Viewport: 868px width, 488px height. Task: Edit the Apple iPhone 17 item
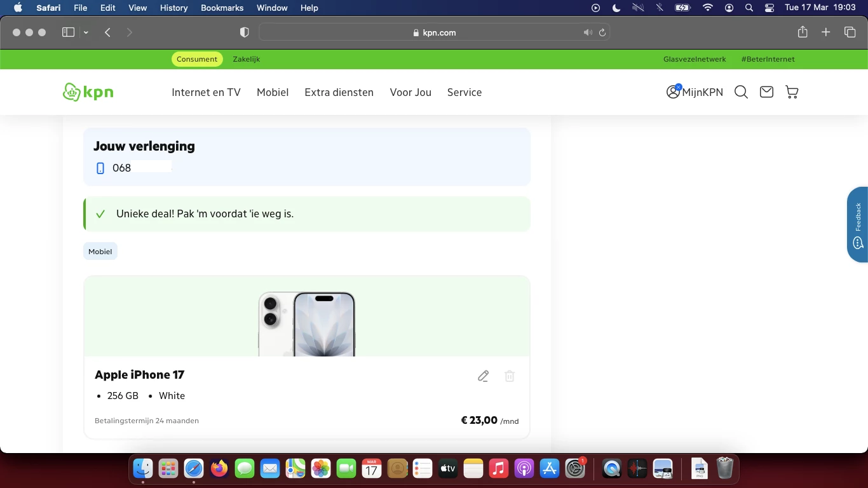484,376
